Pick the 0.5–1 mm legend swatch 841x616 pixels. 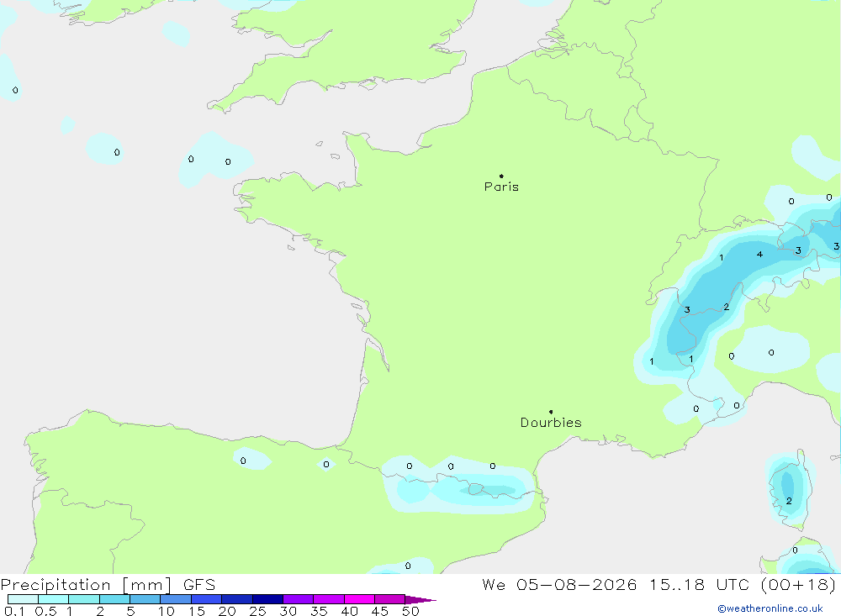54,599
